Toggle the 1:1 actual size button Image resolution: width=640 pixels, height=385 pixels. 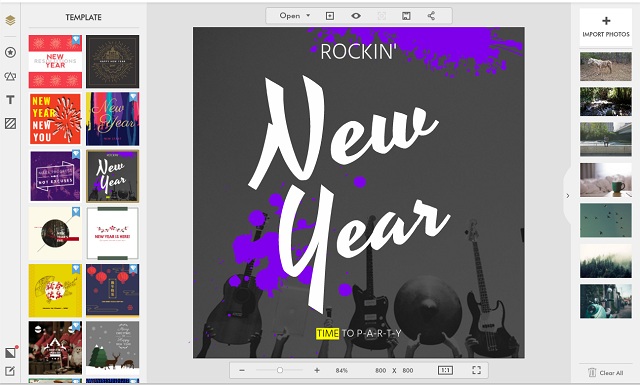click(445, 370)
